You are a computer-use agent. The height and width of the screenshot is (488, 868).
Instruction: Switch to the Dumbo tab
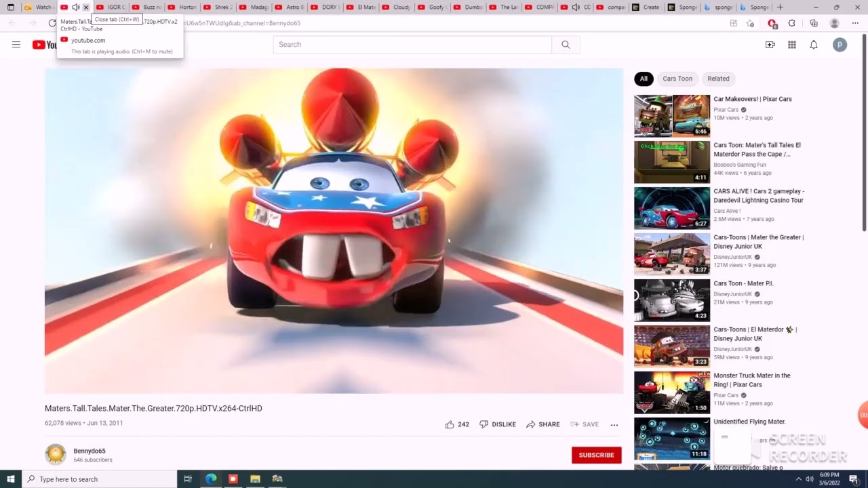click(x=468, y=7)
